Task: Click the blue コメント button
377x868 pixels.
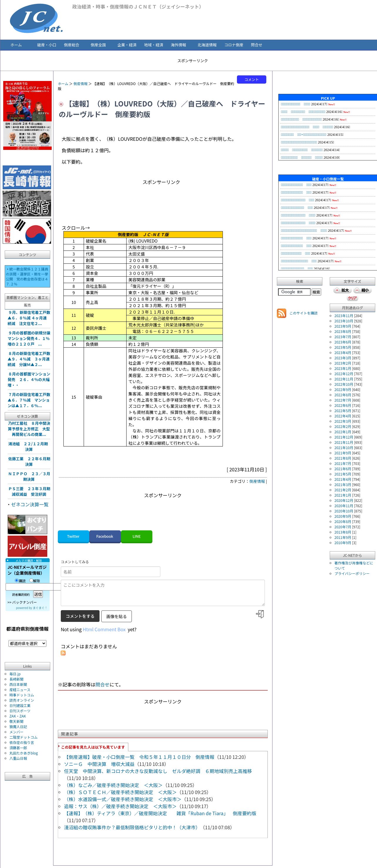Action: pyautogui.click(x=252, y=79)
